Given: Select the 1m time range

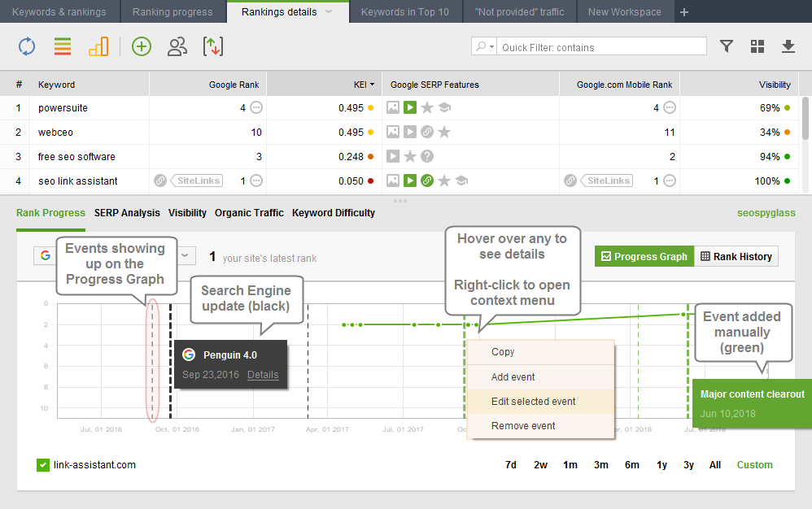Looking at the screenshot, I should pyautogui.click(x=570, y=465).
